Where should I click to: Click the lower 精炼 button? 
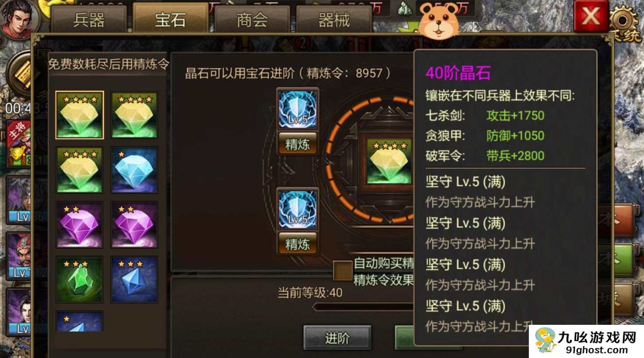(298, 243)
